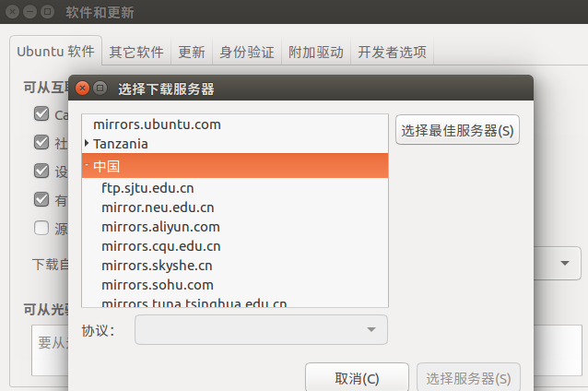Open the 更新 tab

click(x=192, y=52)
